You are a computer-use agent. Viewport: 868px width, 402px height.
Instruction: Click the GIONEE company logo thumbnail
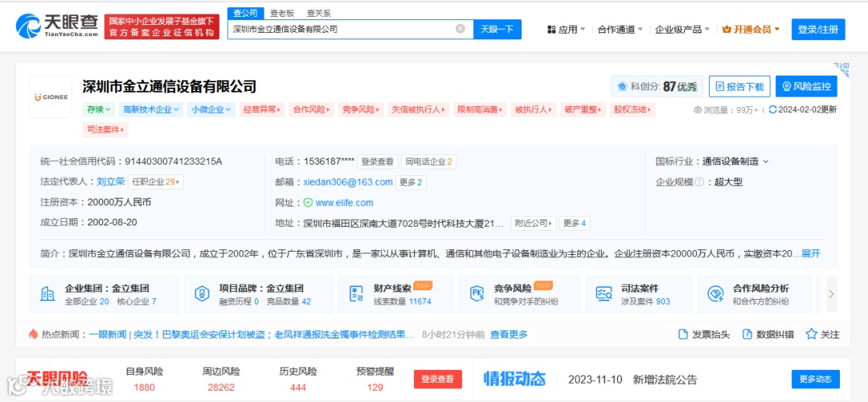pyautogui.click(x=51, y=97)
